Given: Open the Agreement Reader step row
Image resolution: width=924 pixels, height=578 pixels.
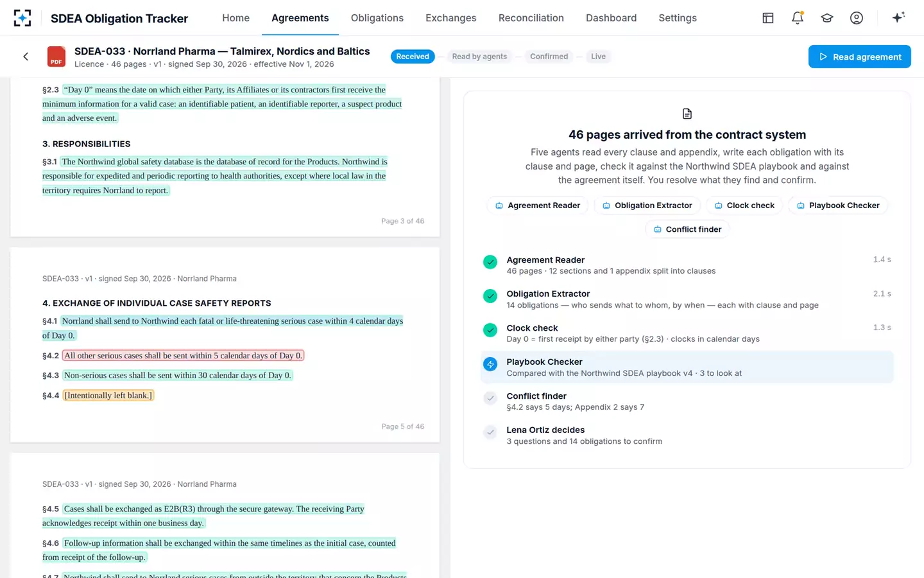Looking at the screenshot, I should (687, 265).
